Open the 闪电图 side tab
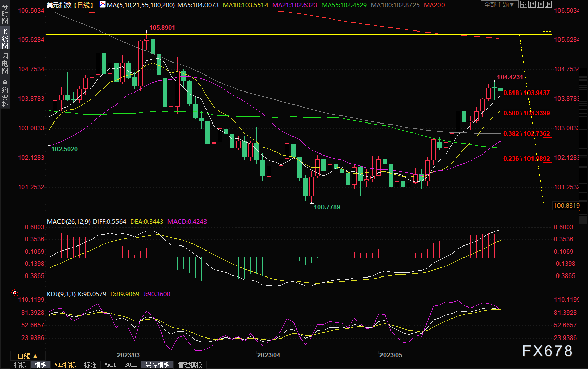Viewport: 588px width, 369px height. 5,63
